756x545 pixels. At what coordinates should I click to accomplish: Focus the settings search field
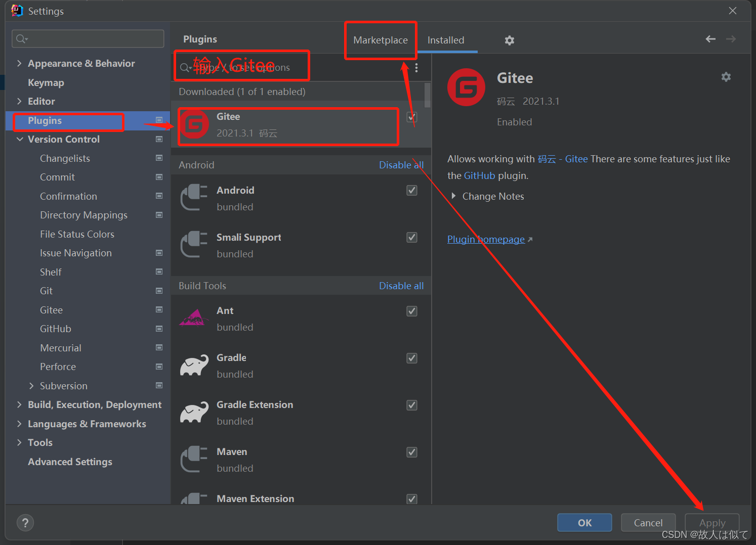88,39
